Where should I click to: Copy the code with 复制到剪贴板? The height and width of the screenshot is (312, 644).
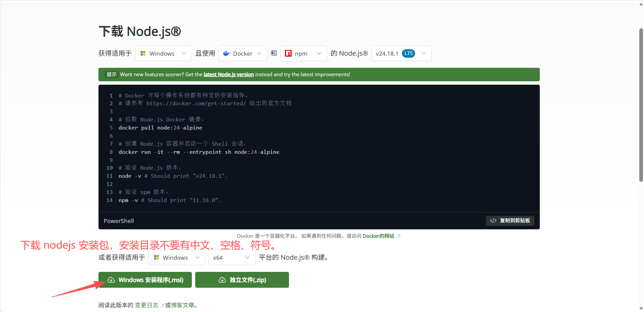tap(510, 221)
